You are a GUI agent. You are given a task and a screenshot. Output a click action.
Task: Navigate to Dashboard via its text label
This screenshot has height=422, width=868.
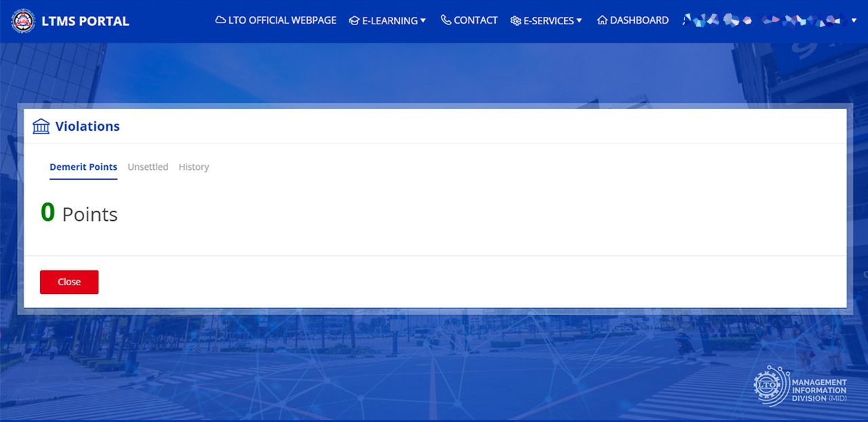[639, 20]
